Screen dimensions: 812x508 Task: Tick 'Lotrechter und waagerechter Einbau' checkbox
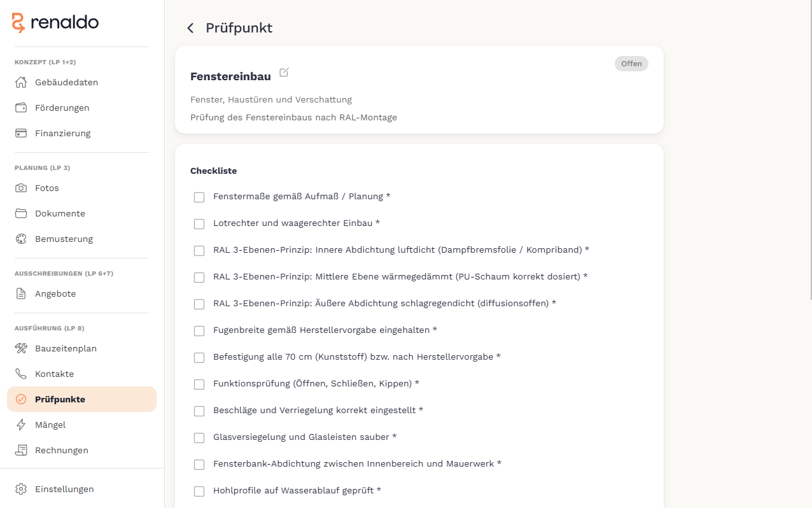199,224
